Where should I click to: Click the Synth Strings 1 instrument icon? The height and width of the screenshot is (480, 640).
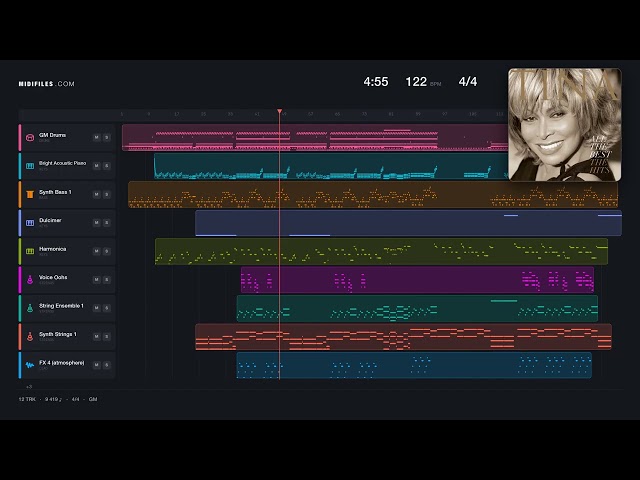pos(30,336)
